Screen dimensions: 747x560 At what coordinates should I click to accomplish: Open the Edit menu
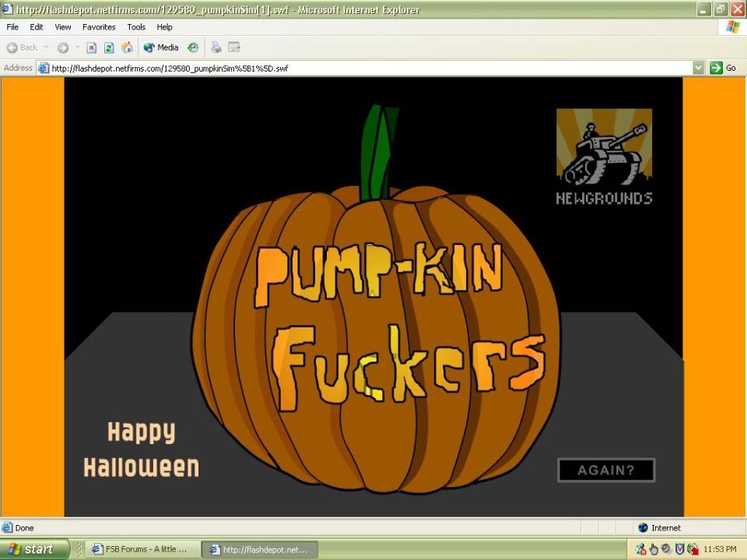tap(37, 27)
